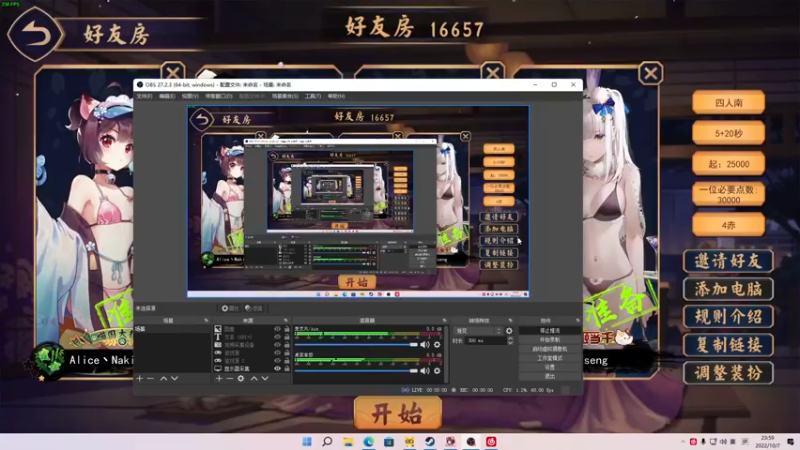
Task: Pop out the Audio Mixer dock panel
Action: 444,320
